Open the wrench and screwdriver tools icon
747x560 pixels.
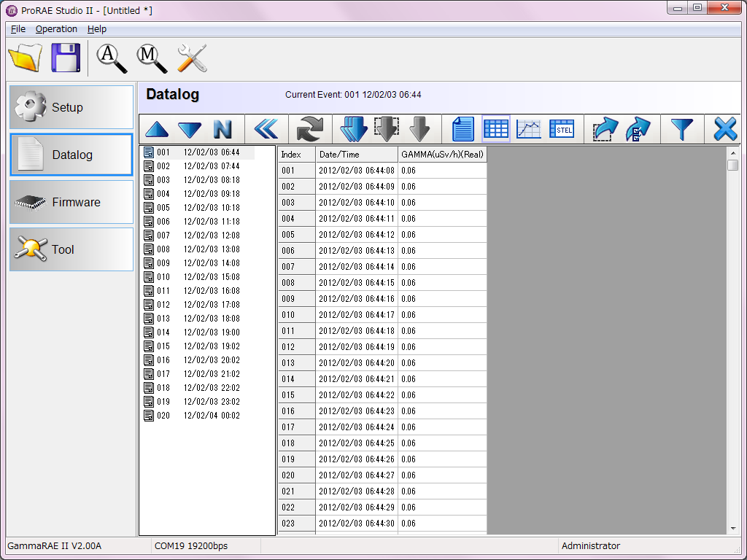point(192,58)
